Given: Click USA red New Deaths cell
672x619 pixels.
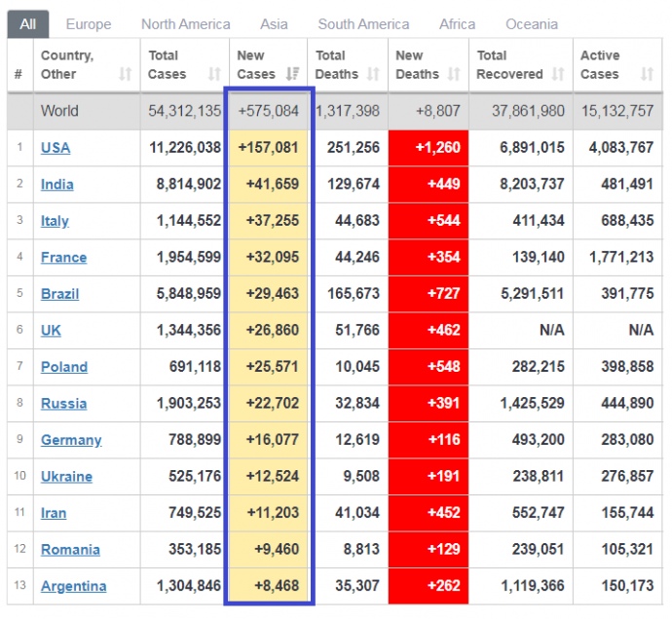Looking at the screenshot, I should click(428, 148).
